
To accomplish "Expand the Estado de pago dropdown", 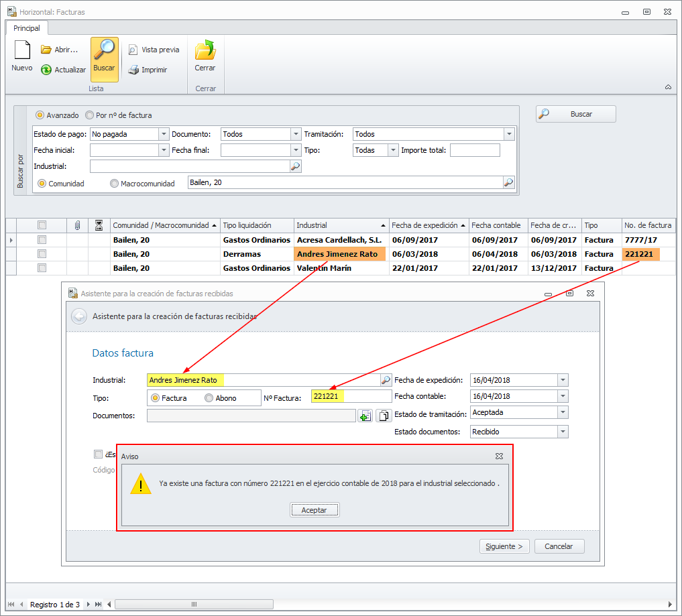I will (164, 134).
